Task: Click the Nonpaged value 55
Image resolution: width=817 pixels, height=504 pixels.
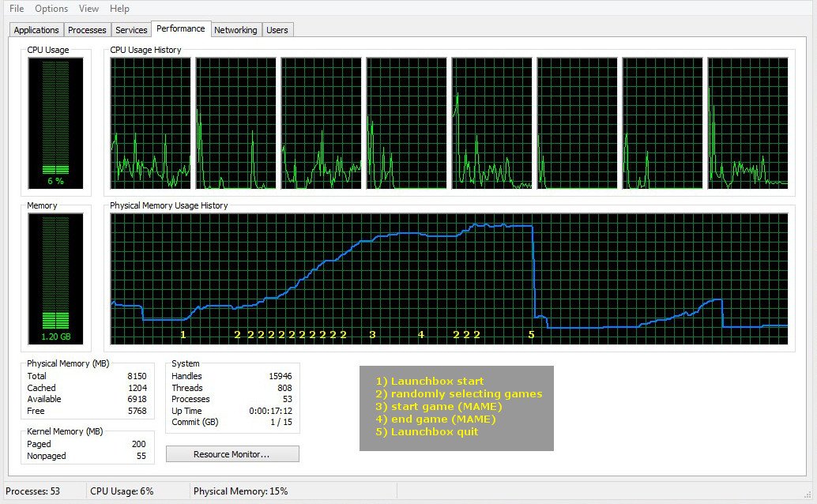Action: coord(141,456)
